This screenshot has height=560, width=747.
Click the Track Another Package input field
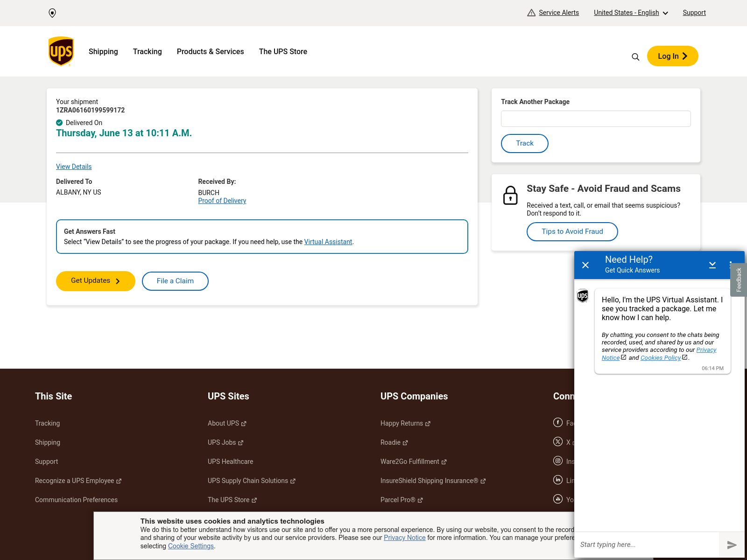596,119
